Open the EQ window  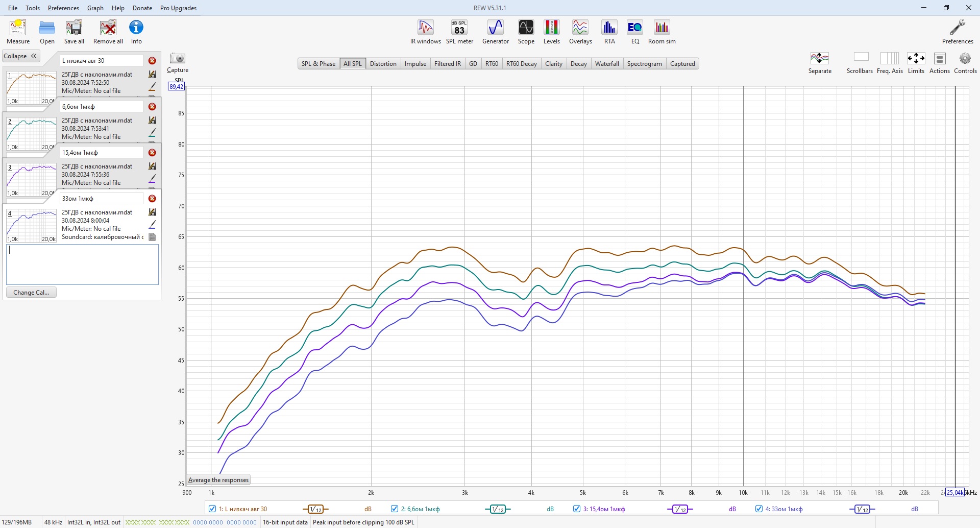click(x=635, y=32)
